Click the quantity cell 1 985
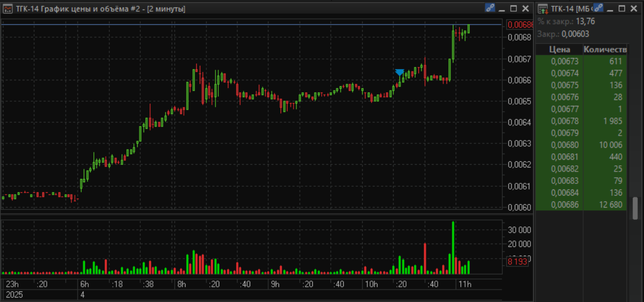Viewport: 644px width, 302px height. [605, 121]
